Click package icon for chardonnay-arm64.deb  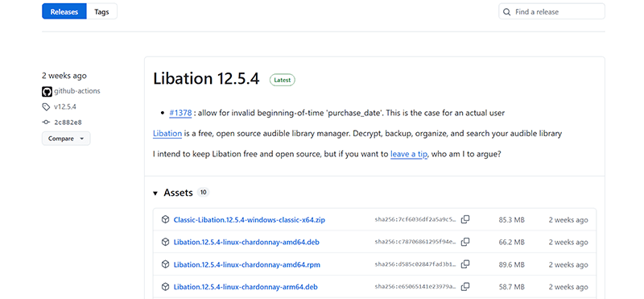(x=165, y=287)
